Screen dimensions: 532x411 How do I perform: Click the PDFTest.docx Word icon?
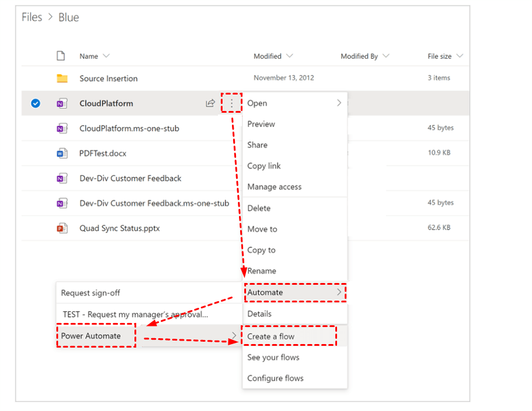[62, 153]
